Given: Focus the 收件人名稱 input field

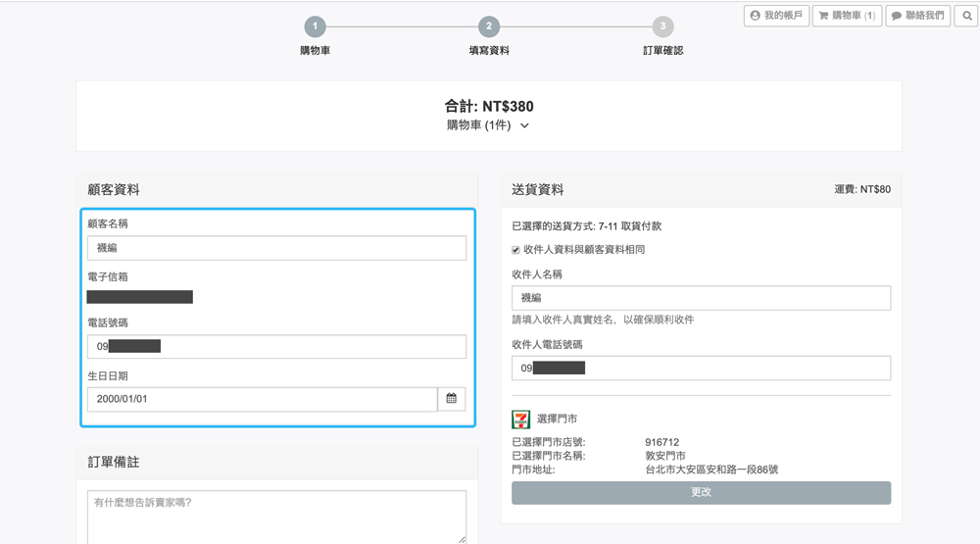Looking at the screenshot, I should point(702,298).
